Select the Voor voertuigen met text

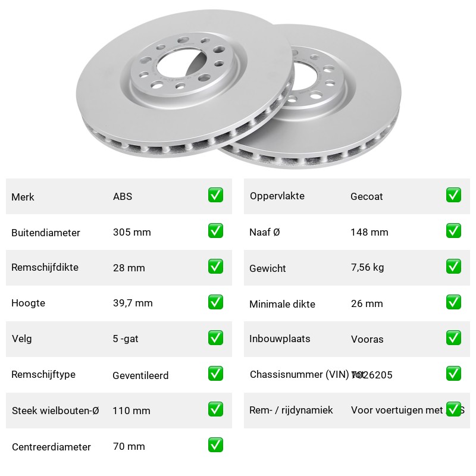click(397, 410)
